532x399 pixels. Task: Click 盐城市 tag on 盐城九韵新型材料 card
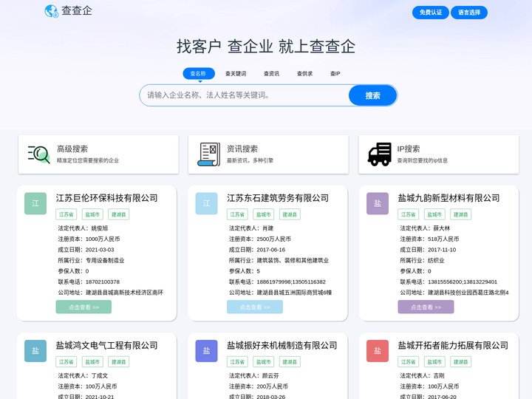coord(434,214)
